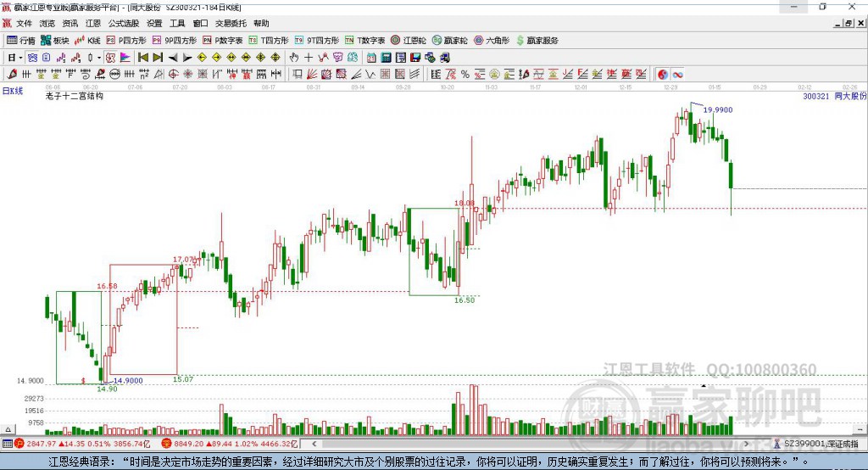Click the gold 金 circle icon
This screenshot has height=470, width=868.
[x=493, y=75]
